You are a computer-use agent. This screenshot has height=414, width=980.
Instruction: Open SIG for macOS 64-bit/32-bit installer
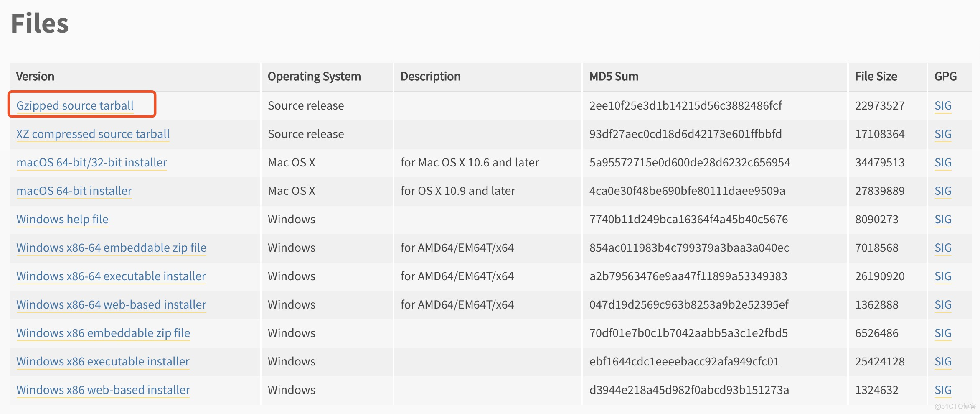pyautogui.click(x=943, y=163)
